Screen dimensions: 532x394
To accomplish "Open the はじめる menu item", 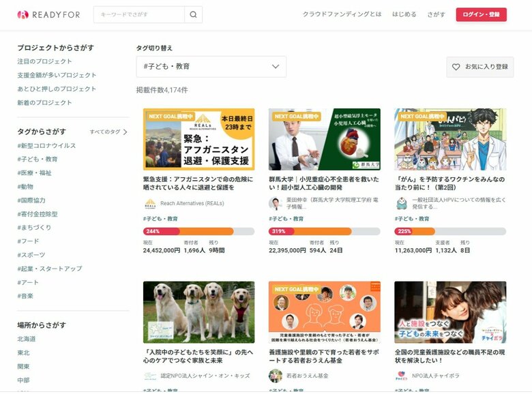I will tap(404, 14).
